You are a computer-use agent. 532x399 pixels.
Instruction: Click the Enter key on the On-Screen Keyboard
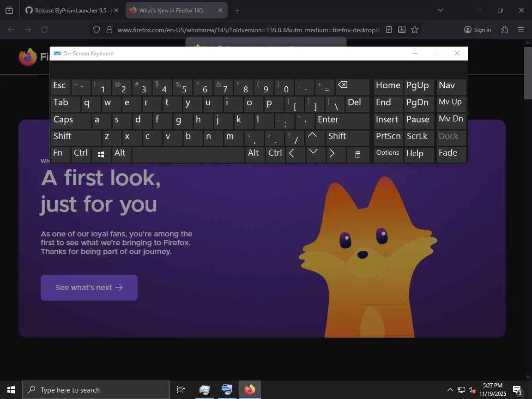click(x=342, y=121)
